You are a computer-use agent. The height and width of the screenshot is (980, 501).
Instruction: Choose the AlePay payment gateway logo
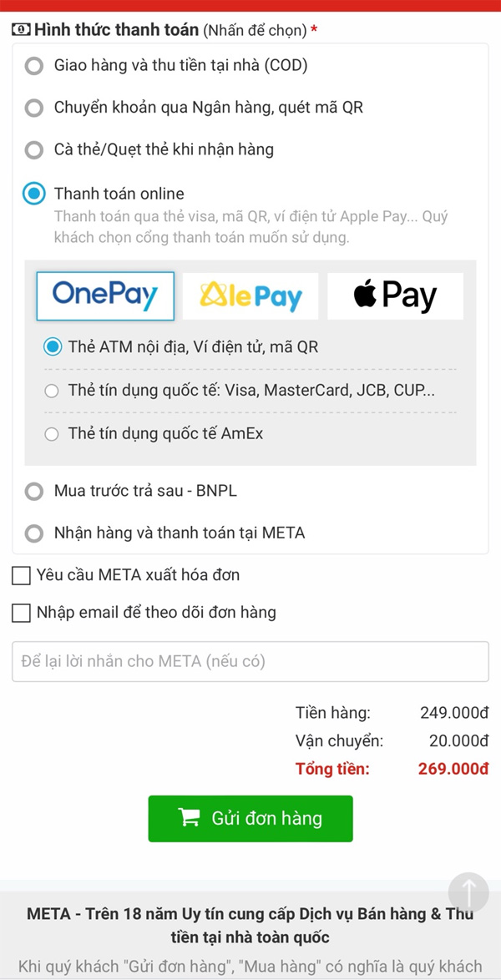pos(250,296)
